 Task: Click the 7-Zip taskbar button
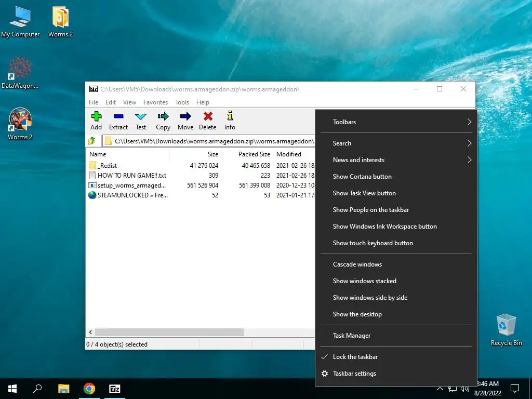click(x=115, y=389)
